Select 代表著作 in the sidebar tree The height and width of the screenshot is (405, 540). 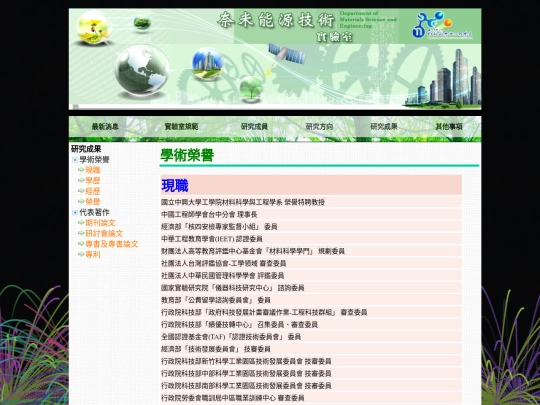tap(94, 212)
